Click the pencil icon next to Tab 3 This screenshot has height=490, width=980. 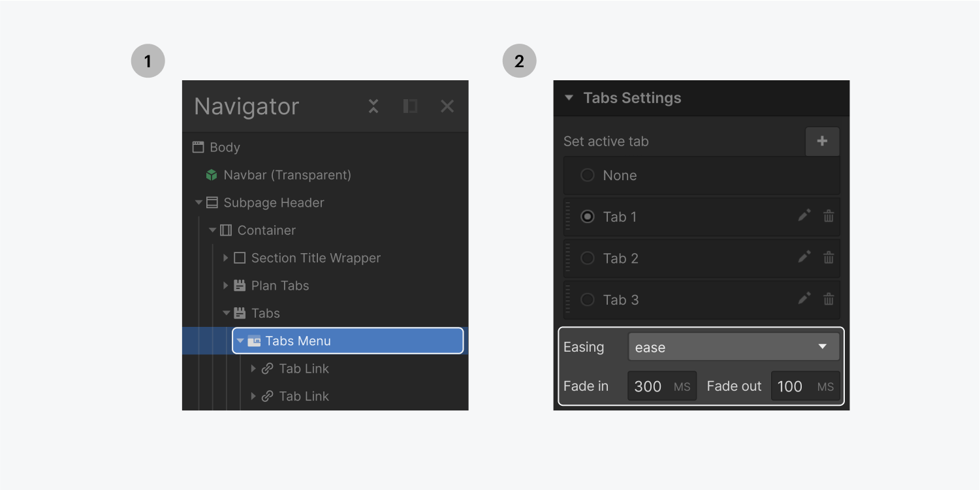[x=804, y=299]
